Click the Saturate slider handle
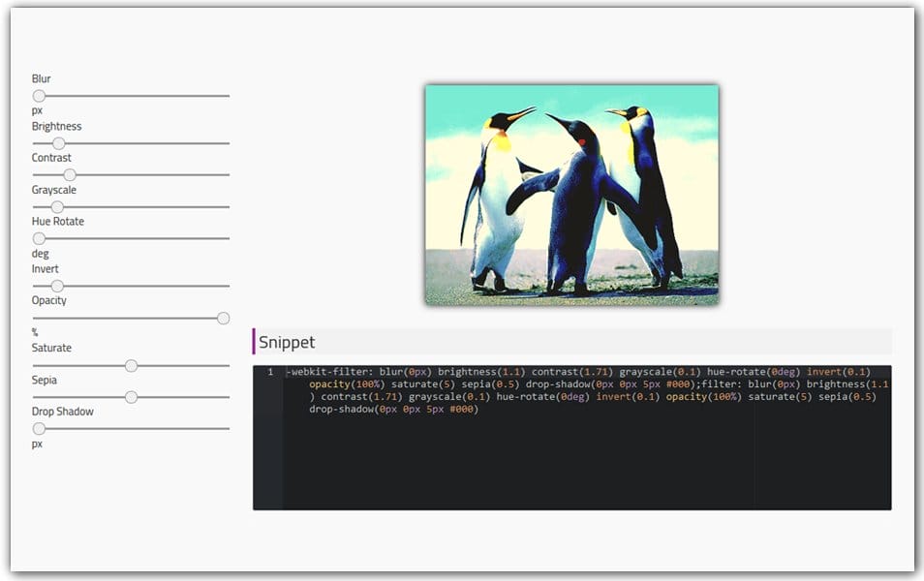The height and width of the screenshot is (581, 924). pyautogui.click(x=131, y=365)
